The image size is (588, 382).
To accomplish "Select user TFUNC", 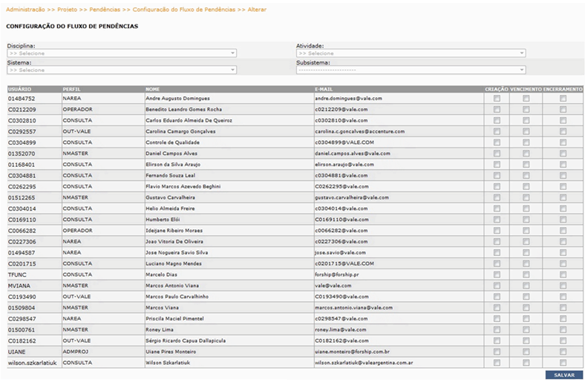I will click(17, 274).
